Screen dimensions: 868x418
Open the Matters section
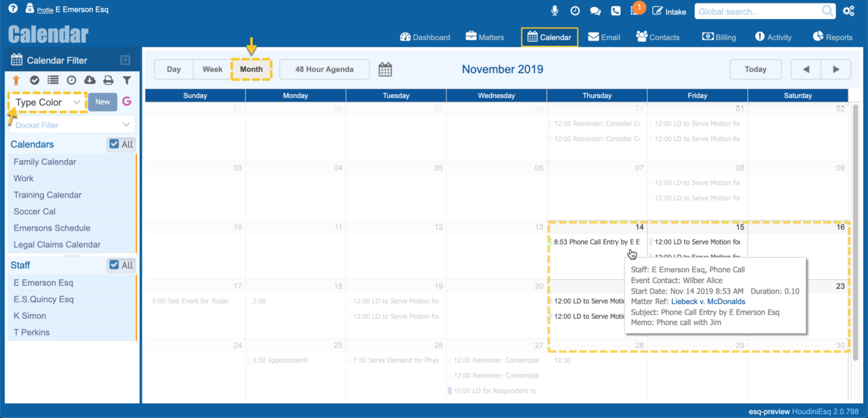click(x=484, y=37)
